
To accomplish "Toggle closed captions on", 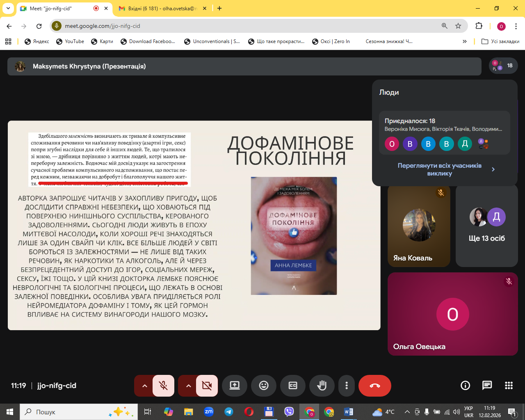I will point(293,386).
